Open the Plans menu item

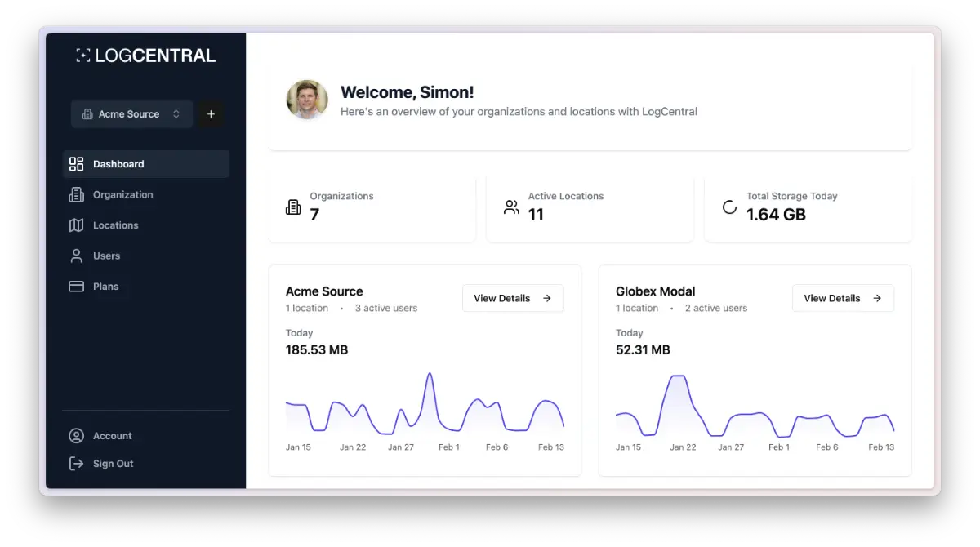105,287
